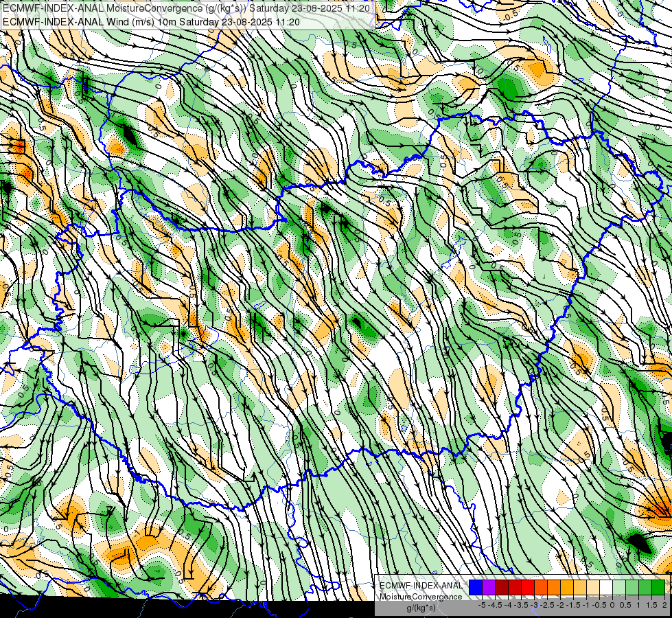Screen dimensions: 672x618
Task: Select the swatch between -3 and -2.5
Action: tap(541, 587)
